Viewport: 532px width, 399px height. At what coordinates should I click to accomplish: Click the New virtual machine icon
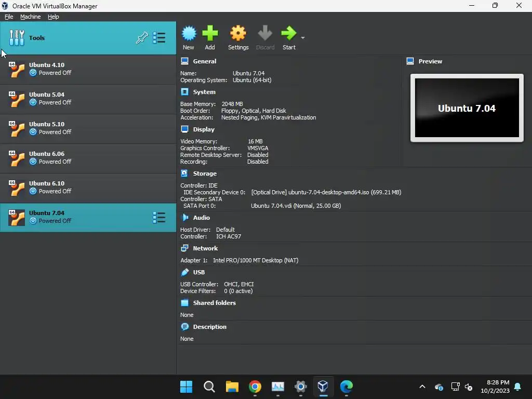(x=189, y=33)
